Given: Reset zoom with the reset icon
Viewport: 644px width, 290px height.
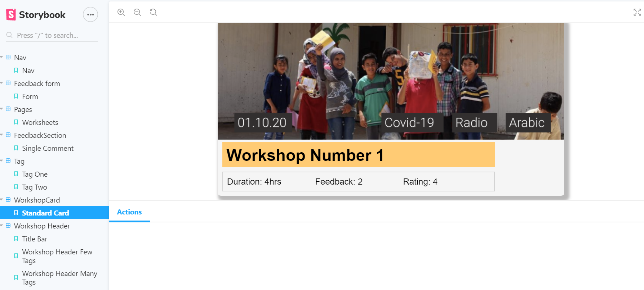Looking at the screenshot, I should (154, 12).
